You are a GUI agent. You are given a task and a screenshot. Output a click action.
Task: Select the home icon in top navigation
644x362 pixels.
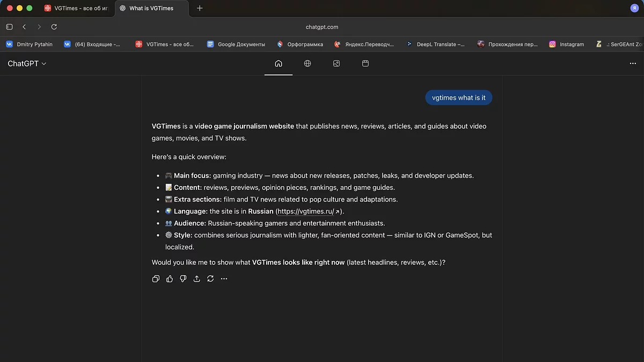(279, 64)
